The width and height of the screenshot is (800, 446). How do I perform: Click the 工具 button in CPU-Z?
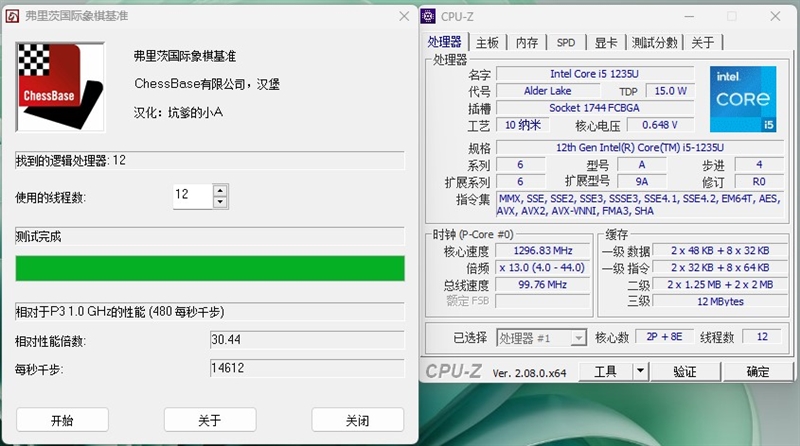pos(606,371)
